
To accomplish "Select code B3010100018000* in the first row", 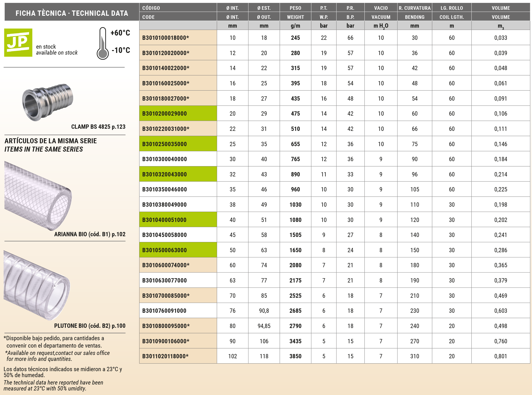I will coord(166,38).
